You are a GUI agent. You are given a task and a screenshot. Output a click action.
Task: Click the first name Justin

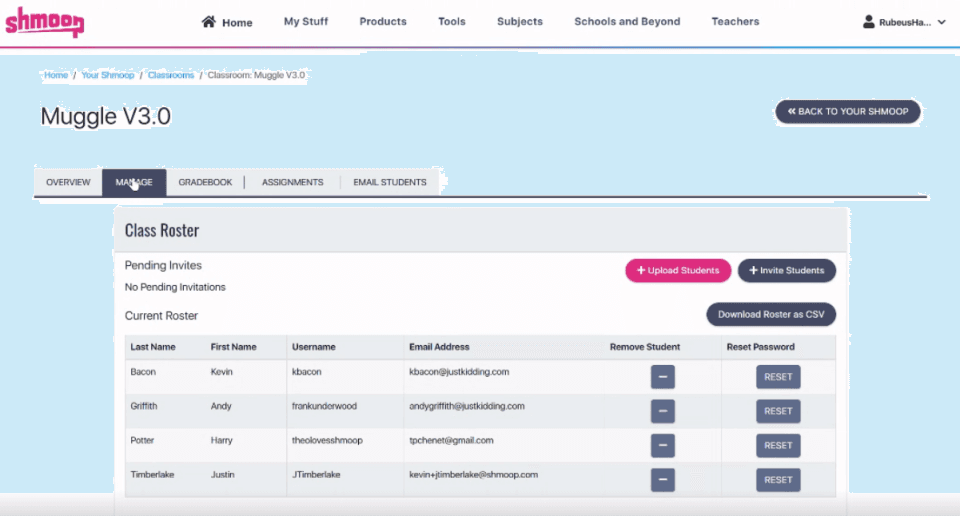222,475
